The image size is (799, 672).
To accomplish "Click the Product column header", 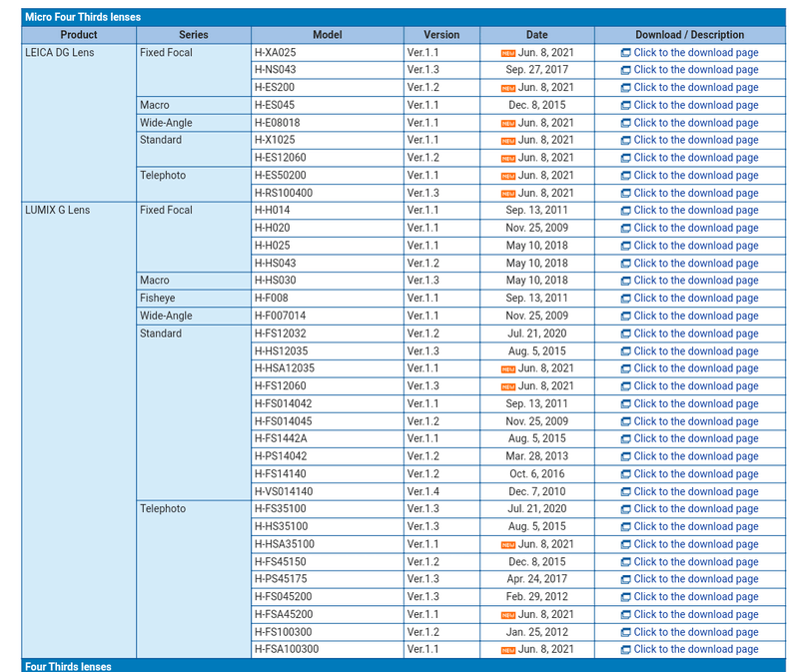I will point(79,35).
